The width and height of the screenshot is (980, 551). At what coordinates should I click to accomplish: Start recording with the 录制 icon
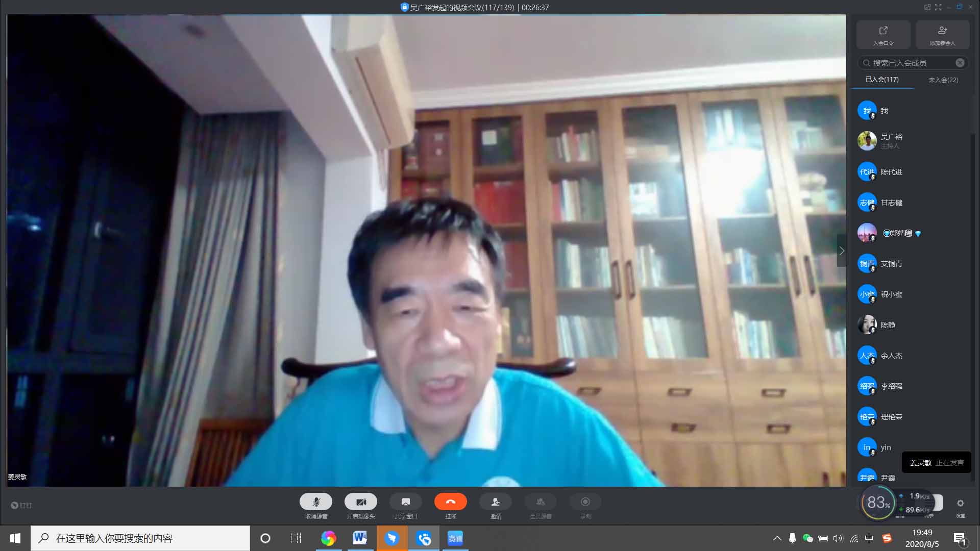(x=585, y=502)
